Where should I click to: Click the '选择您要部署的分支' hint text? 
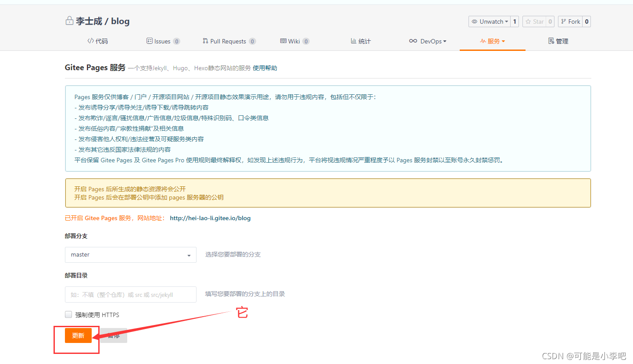coord(233,254)
